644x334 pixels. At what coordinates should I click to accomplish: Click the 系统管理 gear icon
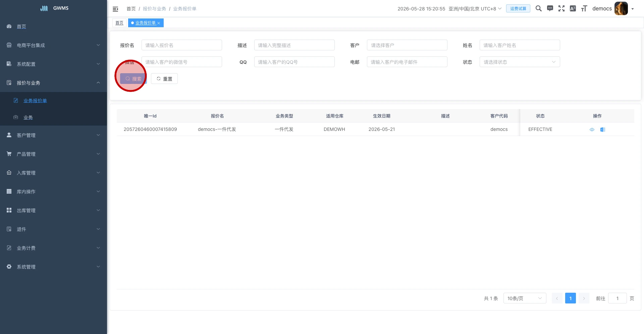pyautogui.click(x=9, y=267)
